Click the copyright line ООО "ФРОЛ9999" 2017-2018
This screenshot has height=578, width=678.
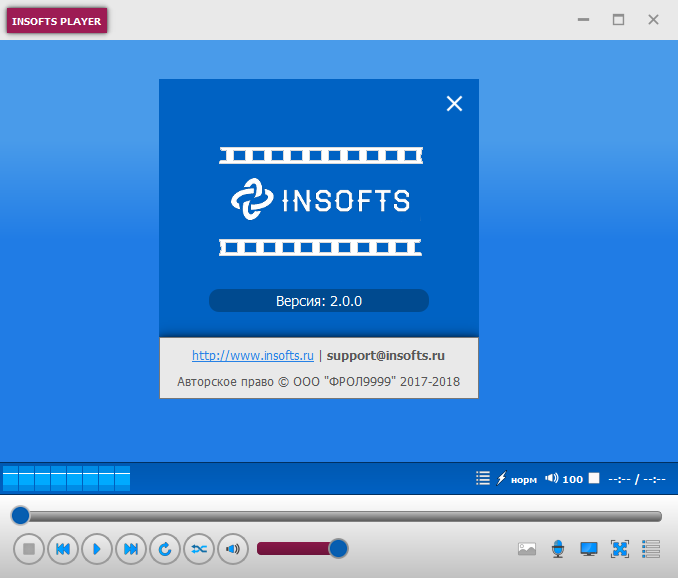(x=318, y=382)
